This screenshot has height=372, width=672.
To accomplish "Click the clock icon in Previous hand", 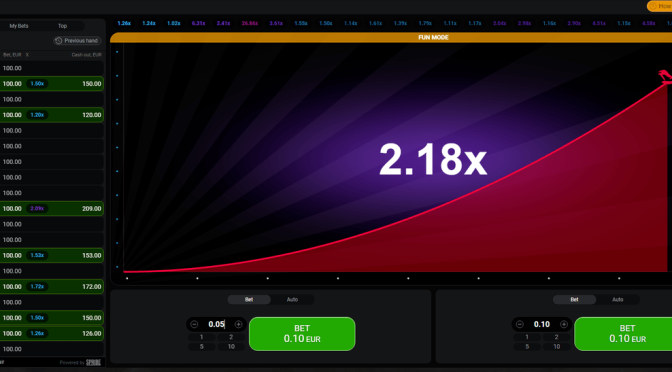I will (59, 41).
